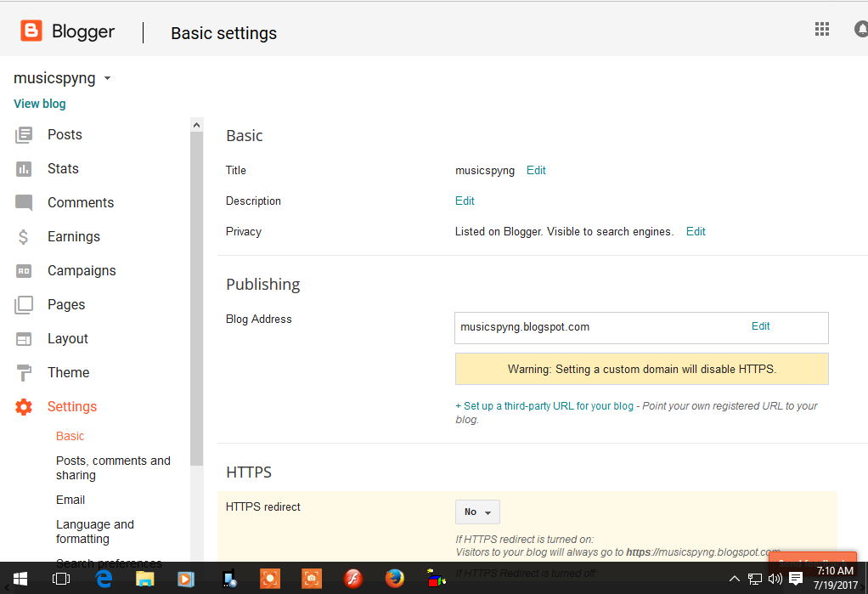Click the network tray icon
The image size is (868, 594).
tap(754, 579)
